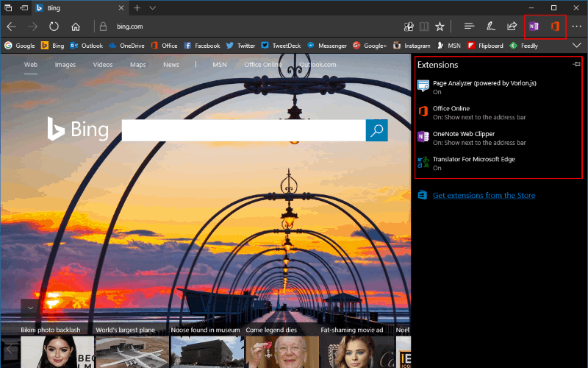
Task: Expand the Bing homepage info chevron
Action: pyautogui.click(x=30, y=308)
